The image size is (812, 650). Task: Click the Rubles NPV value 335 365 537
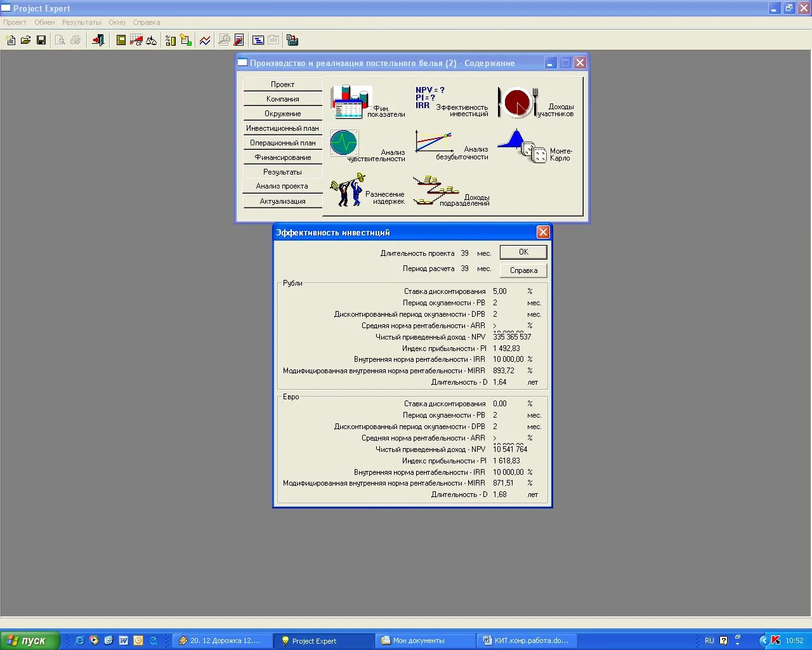click(x=512, y=337)
